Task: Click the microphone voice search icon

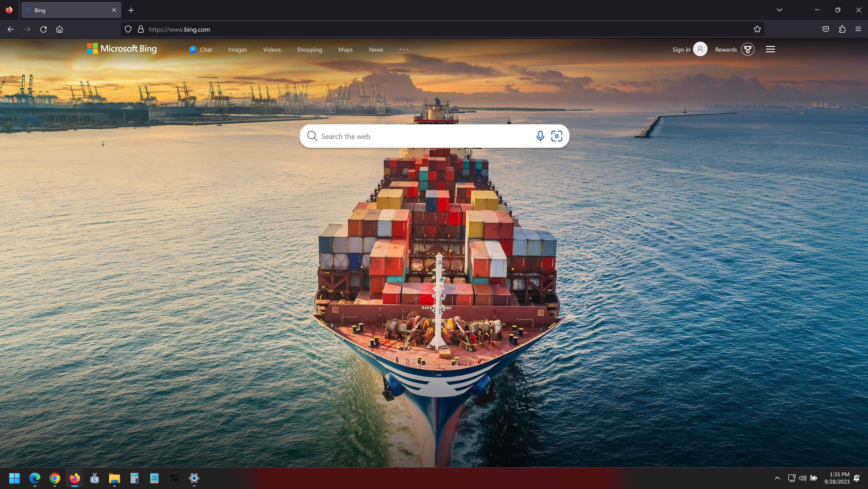Action: coord(540,136)
